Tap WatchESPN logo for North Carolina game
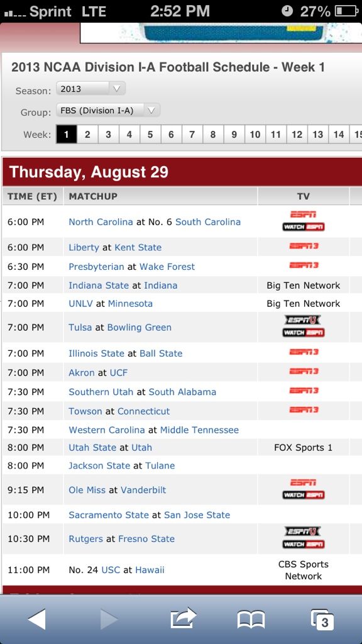This screenshot has height=644, width=362. click(x=304, y=226)
